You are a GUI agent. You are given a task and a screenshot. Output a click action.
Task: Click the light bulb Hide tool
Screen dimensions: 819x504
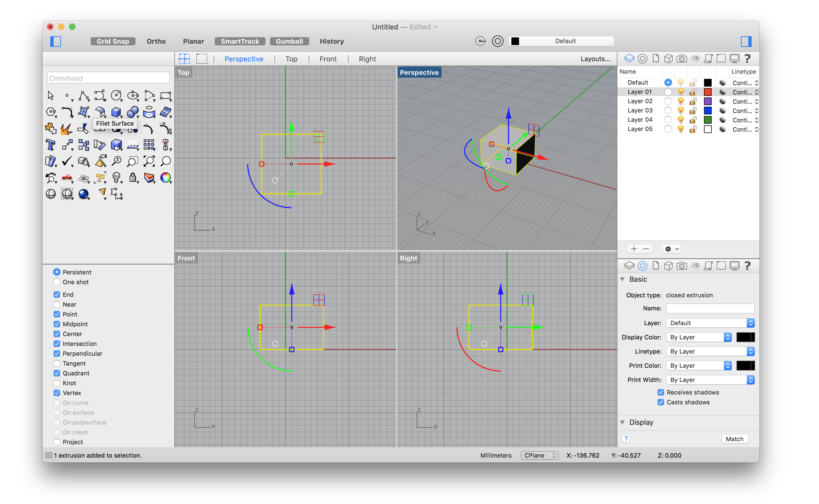click(x=116, y=177)
